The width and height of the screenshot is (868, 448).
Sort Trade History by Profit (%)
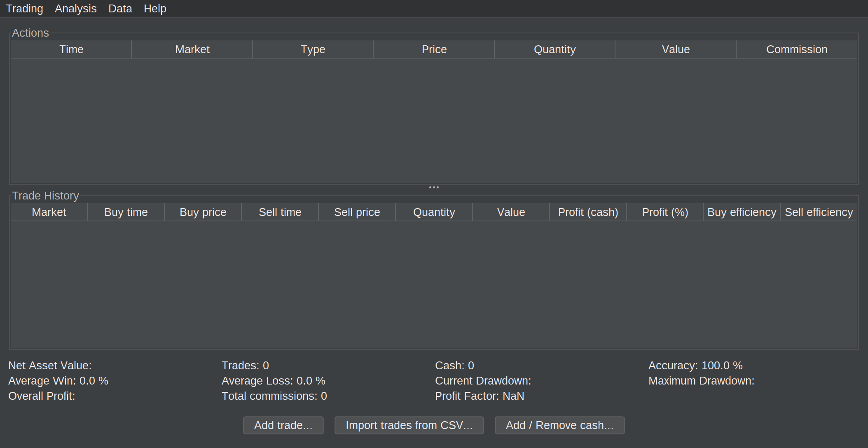[x=665, y=212]
